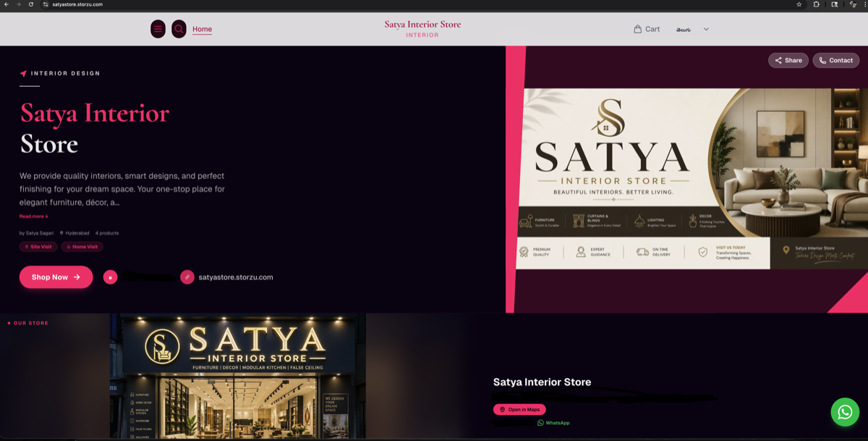Click the Site Visit tag
This screenshot has height=441, width=868.
(x=38, y=247)
